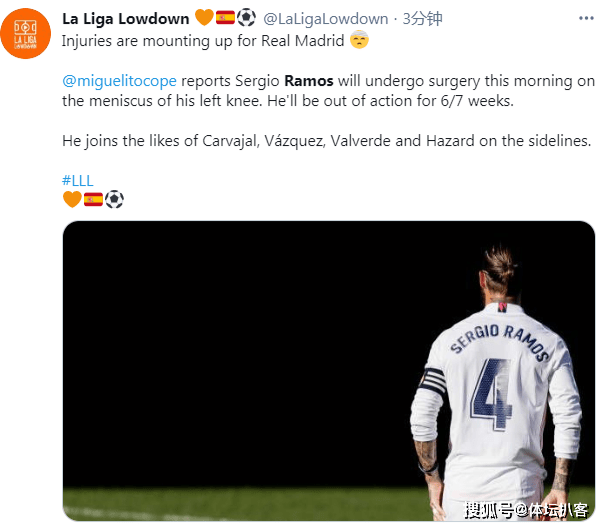Click the bandaged face emoji

click(x=359, y=39)
